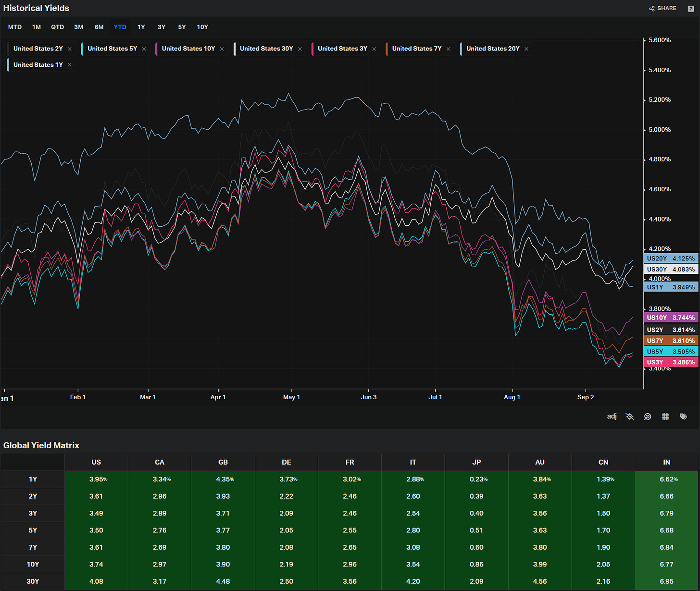
Task: Remove United States 3Y series
Action: point(374,49)
